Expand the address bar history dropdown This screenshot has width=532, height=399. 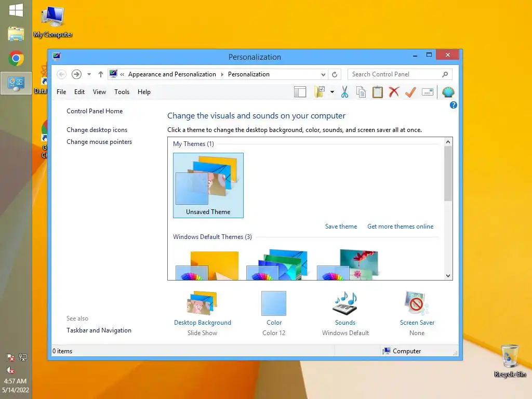click(x=323, y=74)
